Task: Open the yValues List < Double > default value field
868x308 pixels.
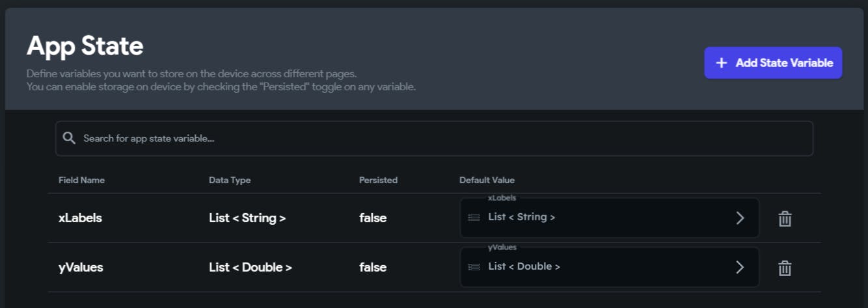Action: pos(586,267)
